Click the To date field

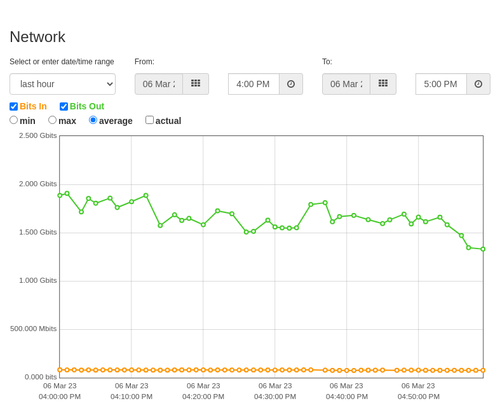(346, 84)
